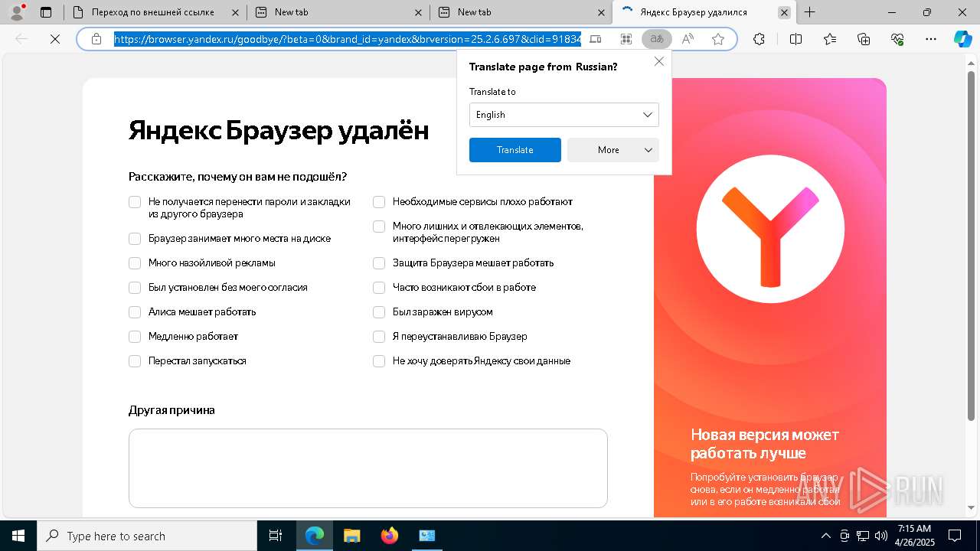
Task: Launch Firefox from the taskbar
Action: pyautogui.click(x=390, y=536)
